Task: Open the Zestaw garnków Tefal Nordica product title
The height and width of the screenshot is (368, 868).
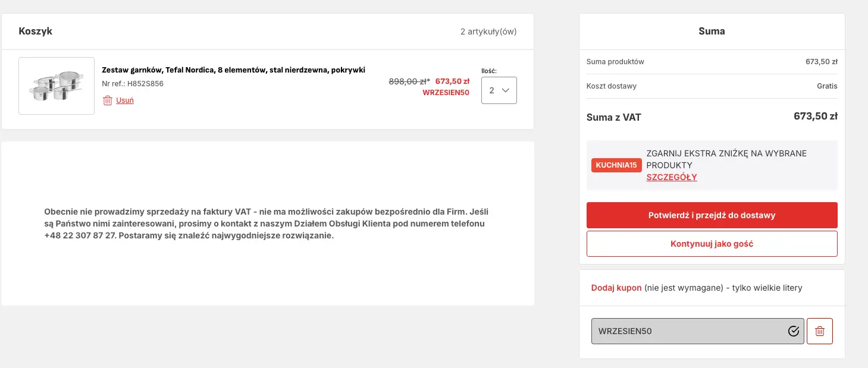Action: point(233,70)
